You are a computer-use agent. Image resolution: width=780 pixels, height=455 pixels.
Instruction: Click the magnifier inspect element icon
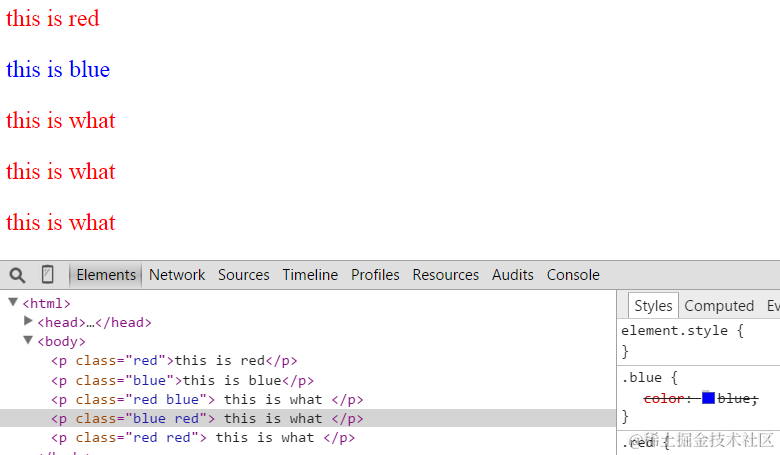(17, 275)
